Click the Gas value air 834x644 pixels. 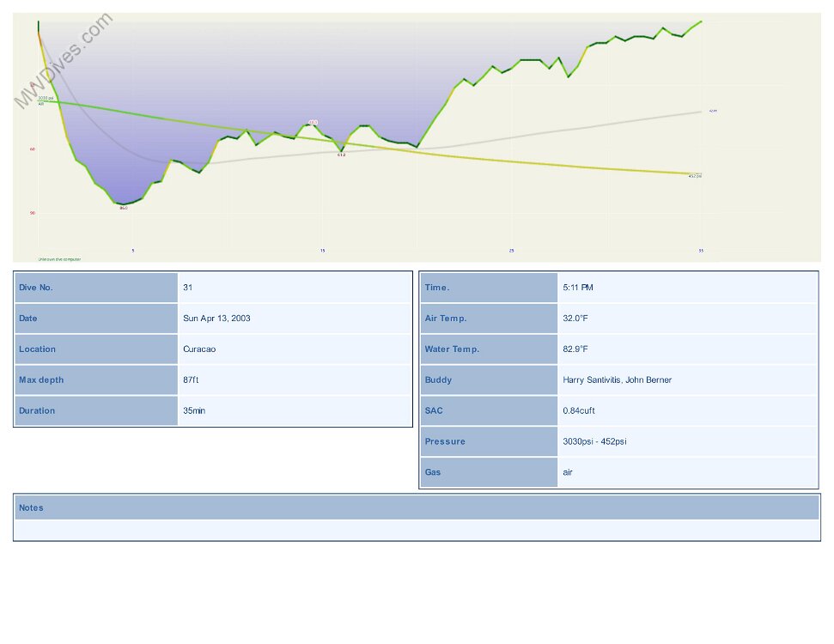(x=568, y=472)
